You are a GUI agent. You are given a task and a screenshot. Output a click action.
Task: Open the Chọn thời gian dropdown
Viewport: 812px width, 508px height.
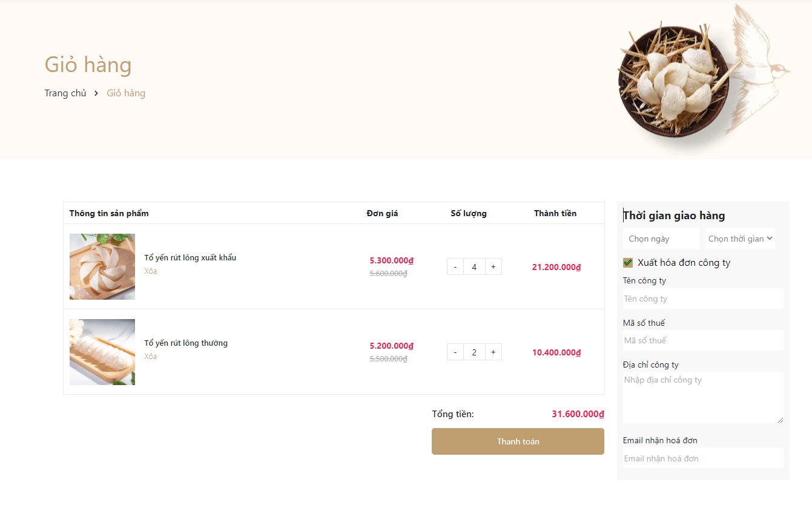tap(740, 239)
